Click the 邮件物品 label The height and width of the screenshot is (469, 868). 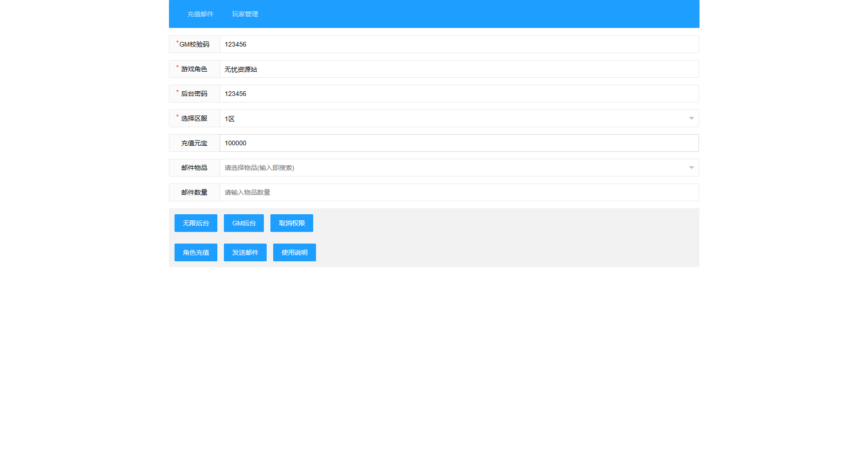click(194, 168)
